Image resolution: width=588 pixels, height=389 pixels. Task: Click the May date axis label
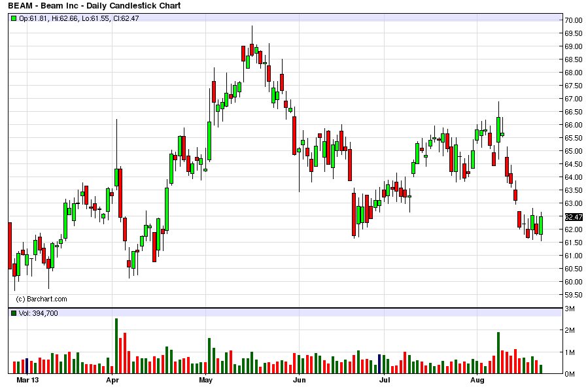[x=205, y=380]
